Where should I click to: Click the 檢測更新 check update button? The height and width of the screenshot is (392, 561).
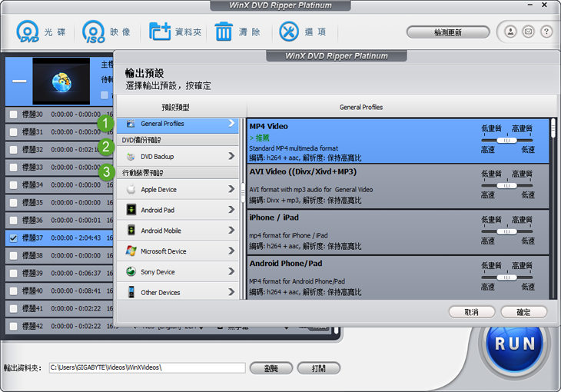[x=447, y=32]
